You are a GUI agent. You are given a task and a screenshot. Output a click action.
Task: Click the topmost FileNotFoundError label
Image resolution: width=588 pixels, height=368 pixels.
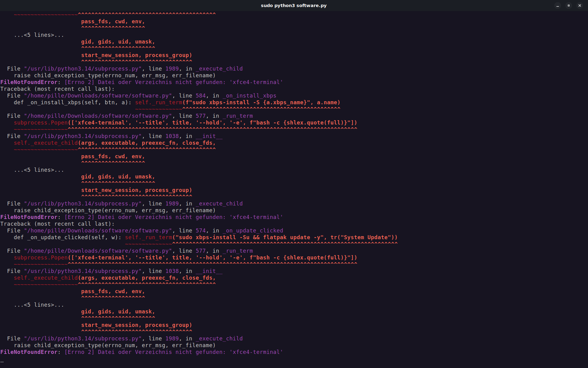[29, 82]
